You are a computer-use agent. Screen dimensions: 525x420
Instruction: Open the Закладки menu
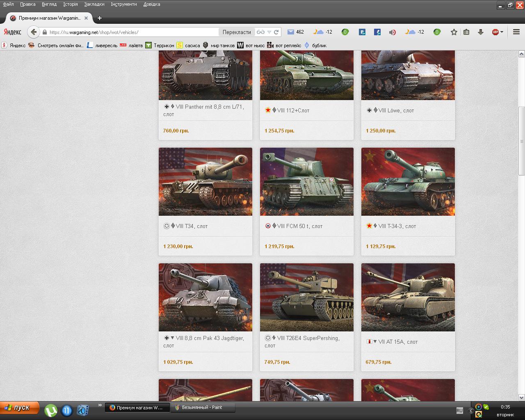94,4
